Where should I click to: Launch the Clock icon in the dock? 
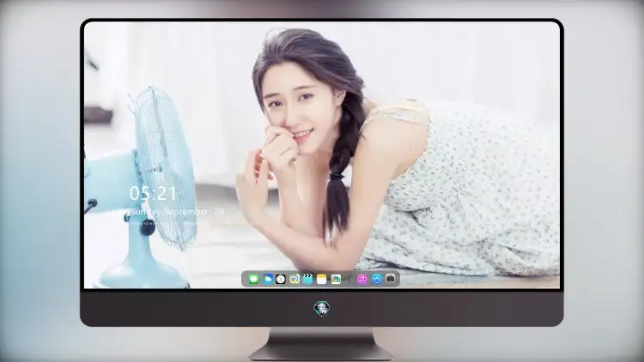(x=281, y=279)
